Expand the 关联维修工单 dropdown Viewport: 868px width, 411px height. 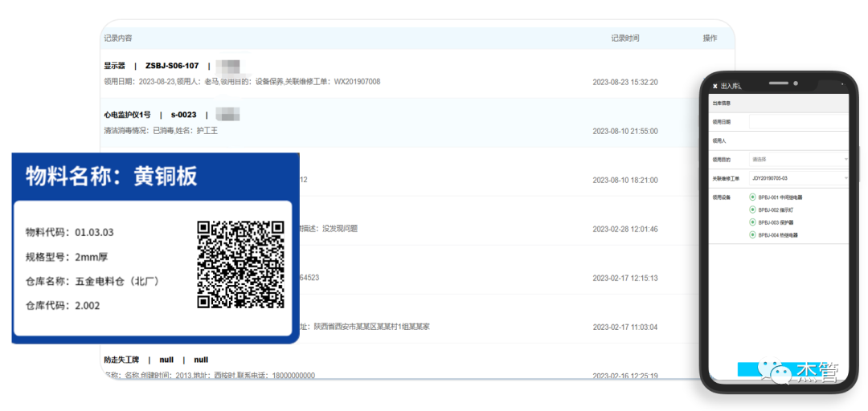coord(798,178)
